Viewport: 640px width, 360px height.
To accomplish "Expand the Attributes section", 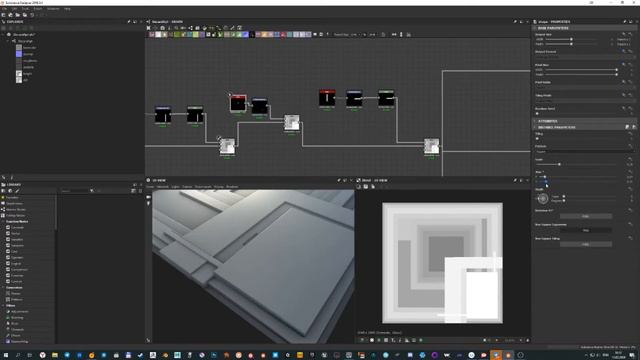I will click(x=535, y=121).
